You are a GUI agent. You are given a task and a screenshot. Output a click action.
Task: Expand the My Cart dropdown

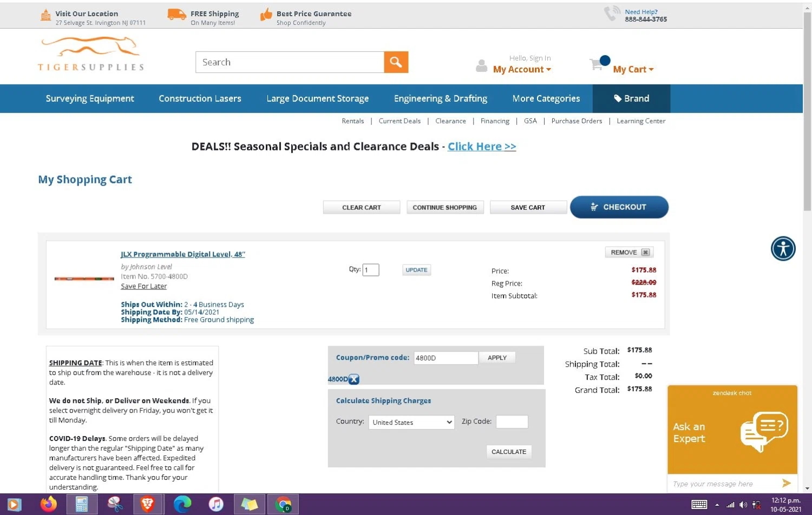[633, 69]
